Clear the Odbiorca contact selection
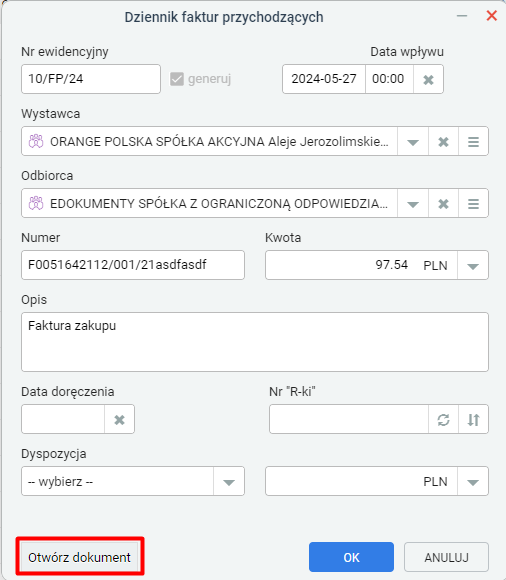Viewport: 506px width, 580px height. coord(443,203)
